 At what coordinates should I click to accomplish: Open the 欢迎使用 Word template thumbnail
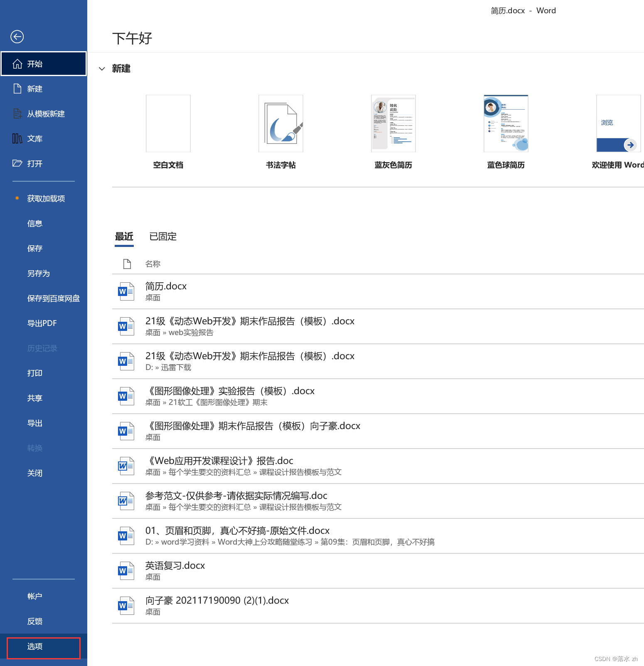[619, 123]
